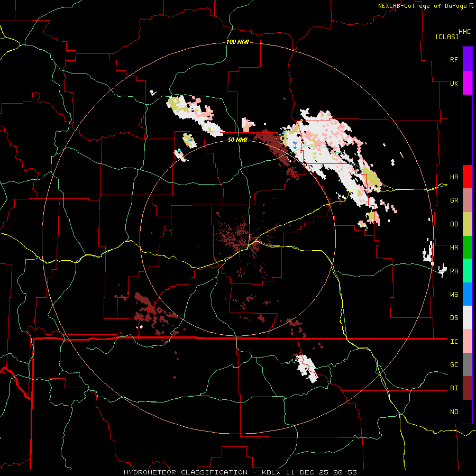This screenshot has width=476, height=476.
Task: Click the 'HR' legend label
Action: (454, 248)
